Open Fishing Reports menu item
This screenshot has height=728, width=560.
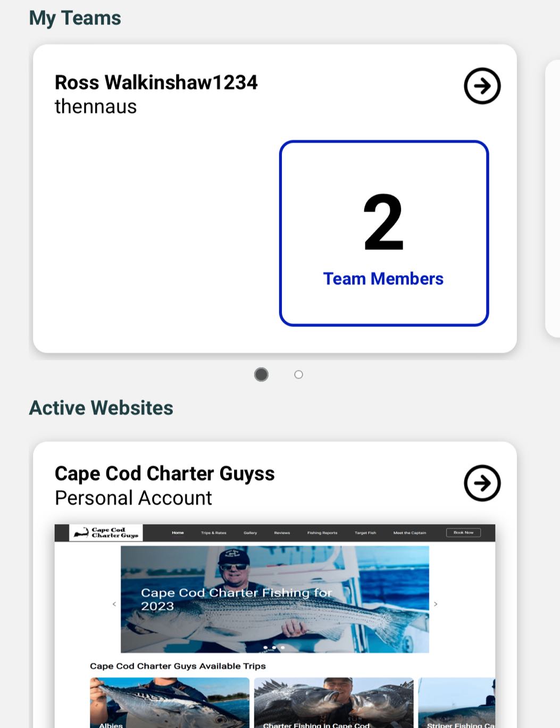(x=322, y=532)
